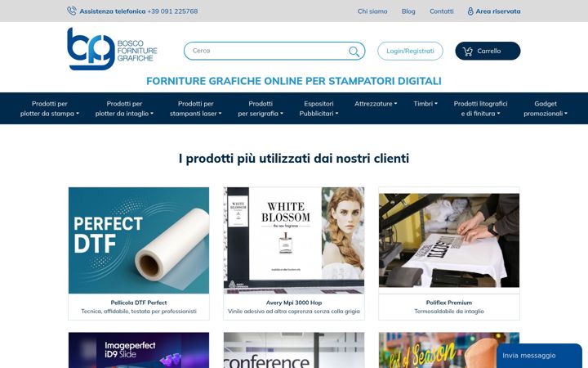The image size is (588, 368).
Task: Click the phone assistance icon
Action: [x=72, y=11]
